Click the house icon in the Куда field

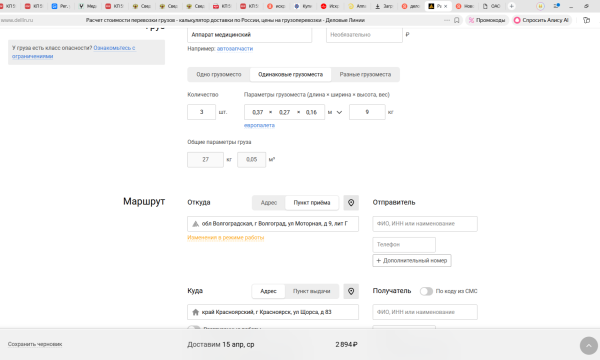pyautogui.click(x=196, y=312)
